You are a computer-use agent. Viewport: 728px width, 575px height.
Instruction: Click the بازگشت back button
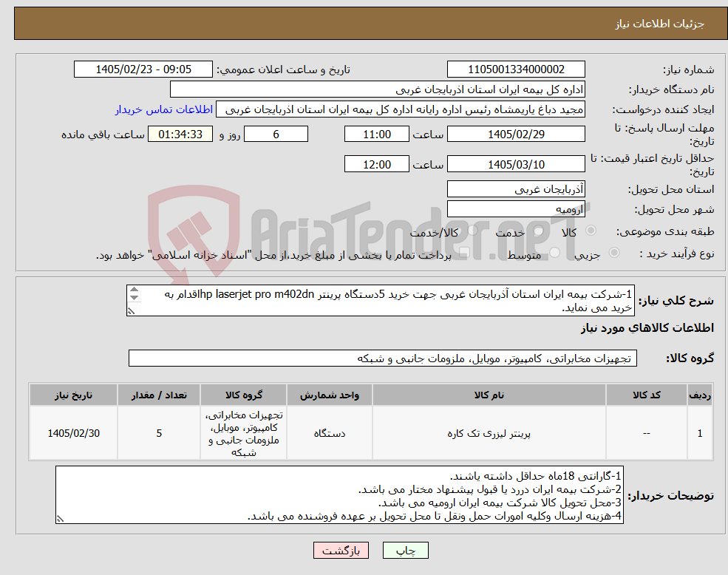[x=341, y=551]
